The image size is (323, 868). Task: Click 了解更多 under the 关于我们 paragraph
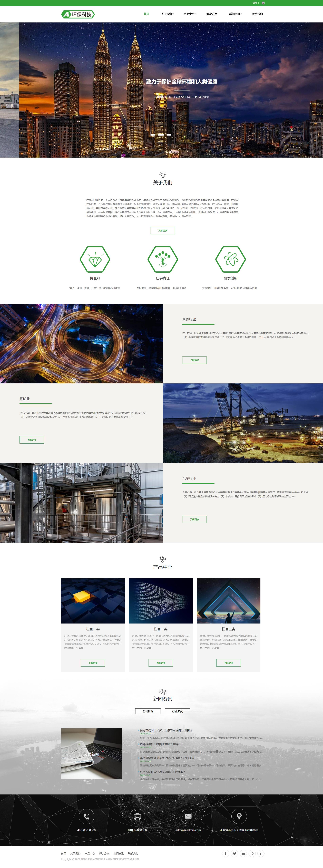pos(163,230)
